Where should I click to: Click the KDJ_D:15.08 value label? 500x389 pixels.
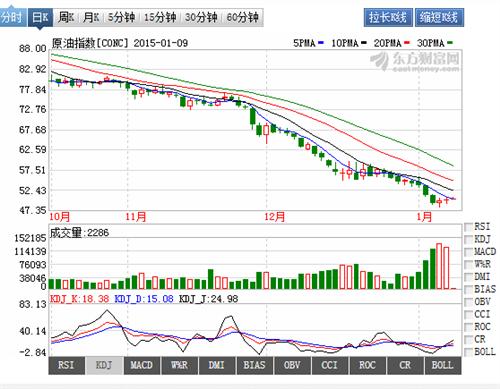(144, 299)
